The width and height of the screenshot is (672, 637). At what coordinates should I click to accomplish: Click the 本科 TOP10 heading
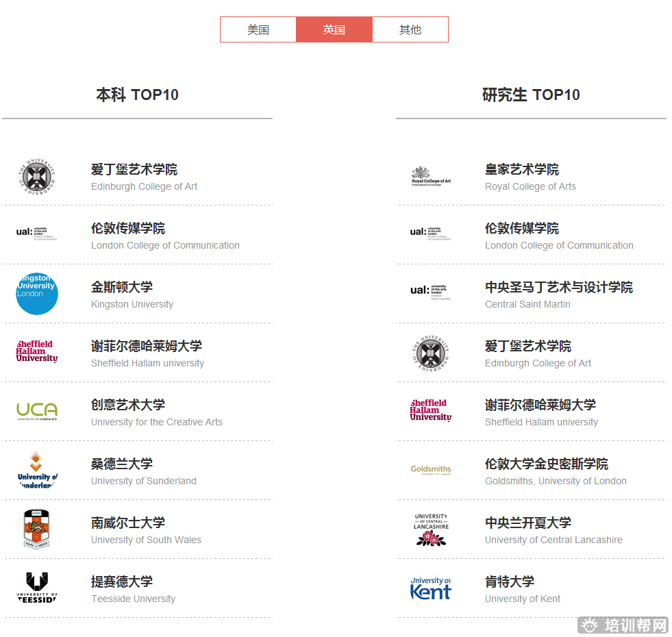[137, 95]
